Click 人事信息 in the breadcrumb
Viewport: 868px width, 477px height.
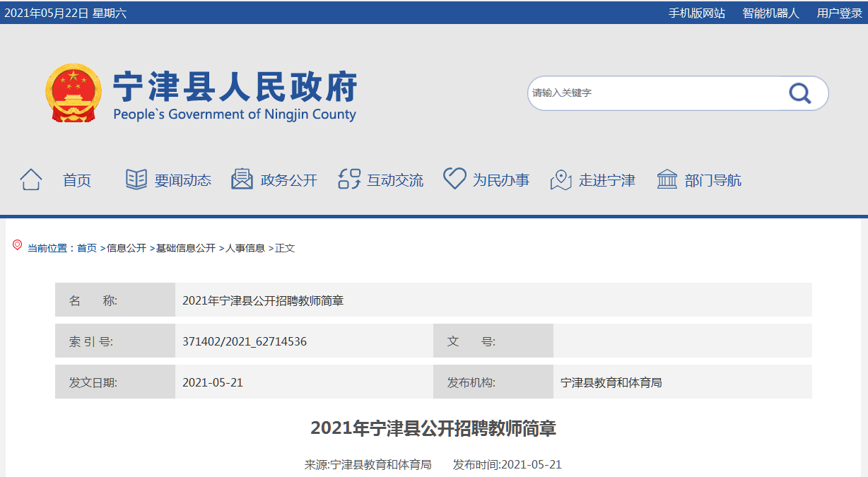point(245,248)
